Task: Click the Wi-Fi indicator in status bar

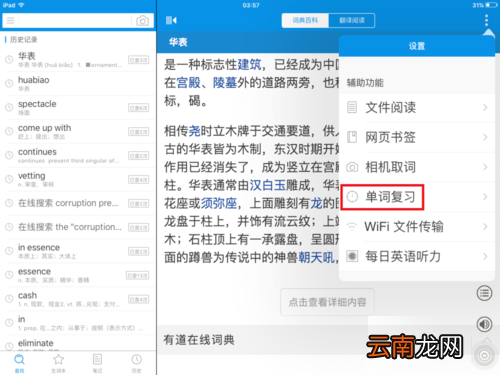Action: 21,5
